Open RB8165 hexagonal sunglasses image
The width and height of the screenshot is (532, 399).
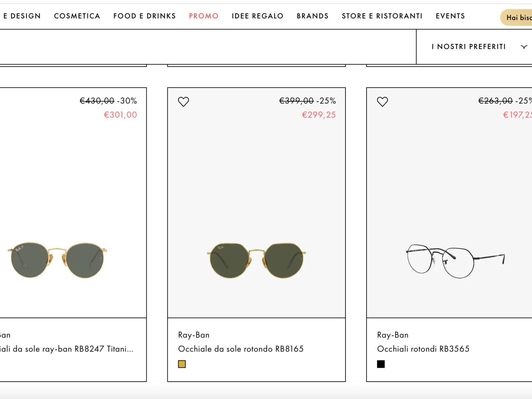coord(256,260)
